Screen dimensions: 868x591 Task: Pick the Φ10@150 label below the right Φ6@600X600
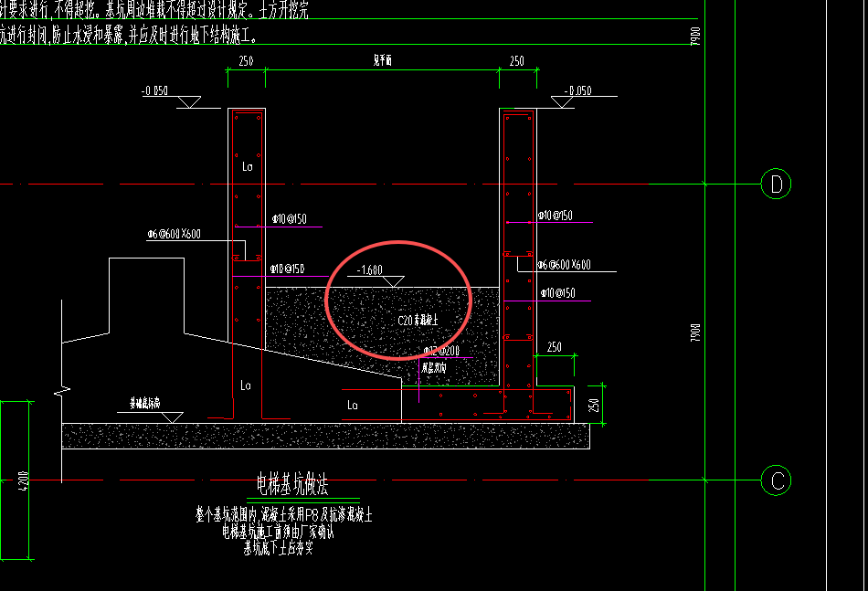(x=558, y=293)
